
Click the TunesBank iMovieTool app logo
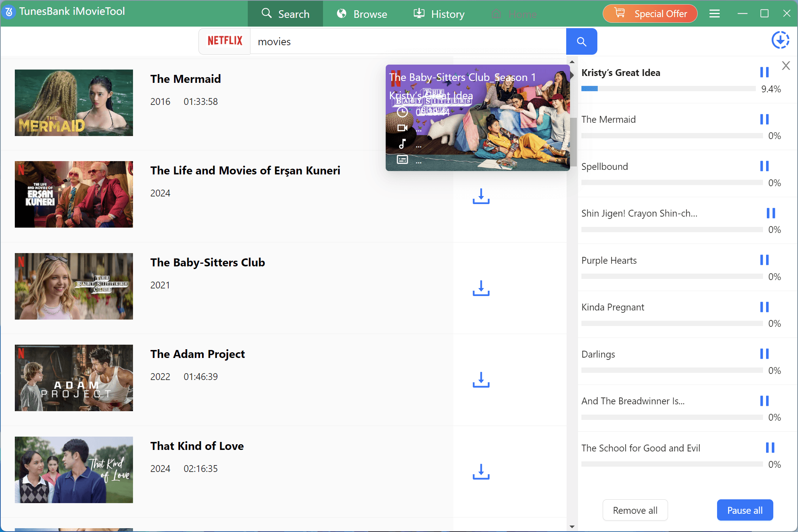coord(9,12)
